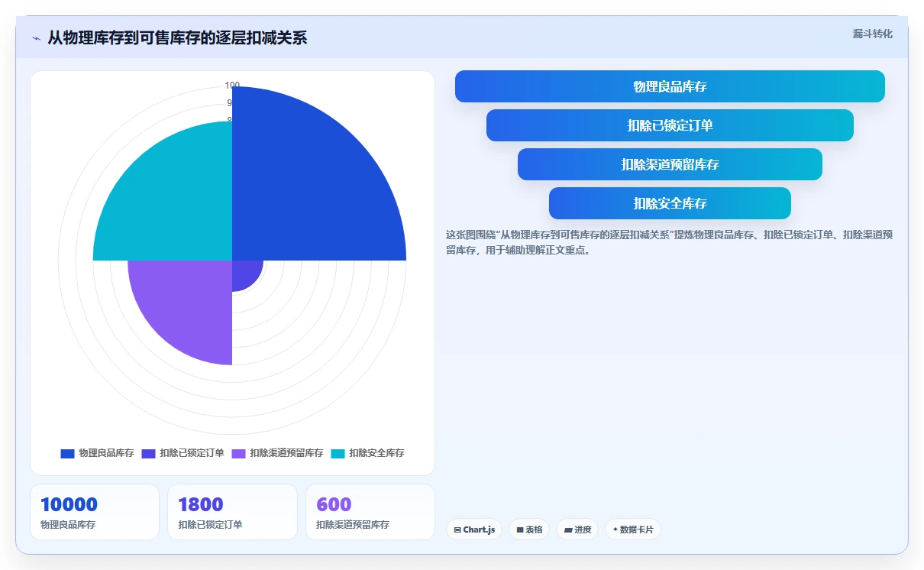Image resolution: width=924 pixels, height=570 pixels.
Task: Toggle 物理良品库存 legend color swatch
Action: tap(67, 453)
